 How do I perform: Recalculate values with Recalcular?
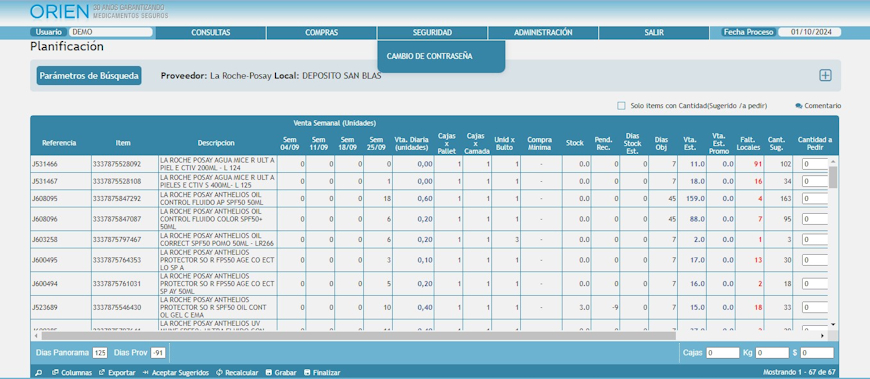[x=237, y=373]
